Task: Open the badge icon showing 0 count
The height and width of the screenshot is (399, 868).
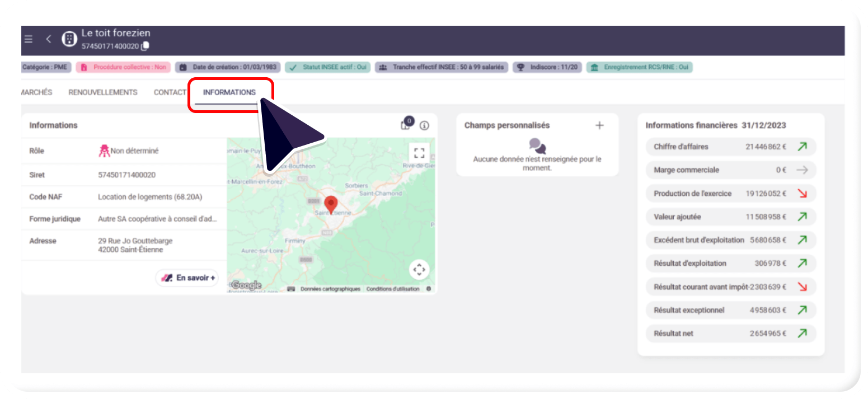Action: point(406,125)
